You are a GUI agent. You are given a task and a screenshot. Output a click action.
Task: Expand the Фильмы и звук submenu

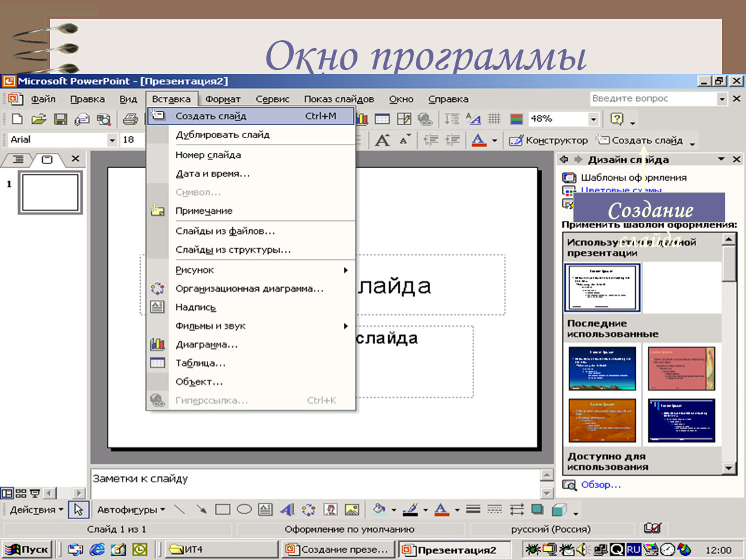(x=251, y=326)
